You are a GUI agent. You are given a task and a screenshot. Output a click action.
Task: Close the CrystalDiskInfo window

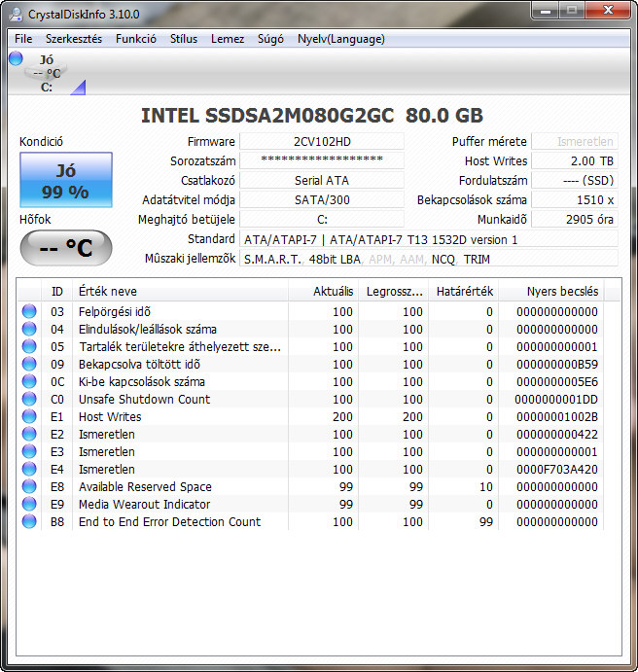[608, 11]
